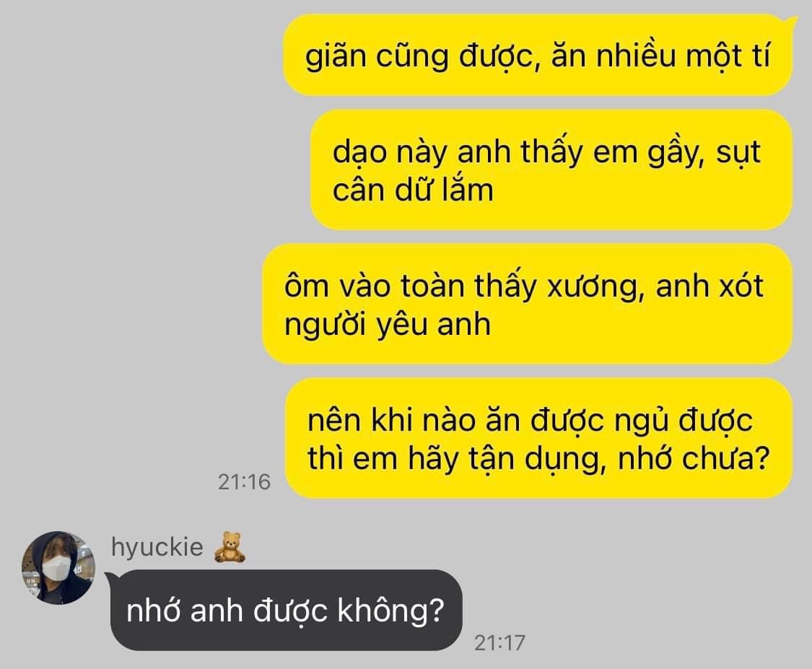Select the message 'giãn cũng được, ăn nhiều một tí'
812x669 pixels.
click(538, 56)
